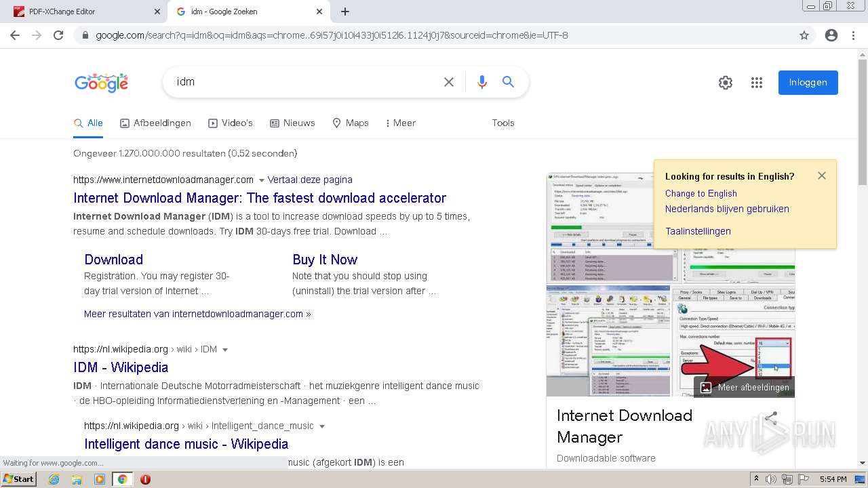Select the Alle search tab
Screen dimensions: 868x488
(88, 123)
